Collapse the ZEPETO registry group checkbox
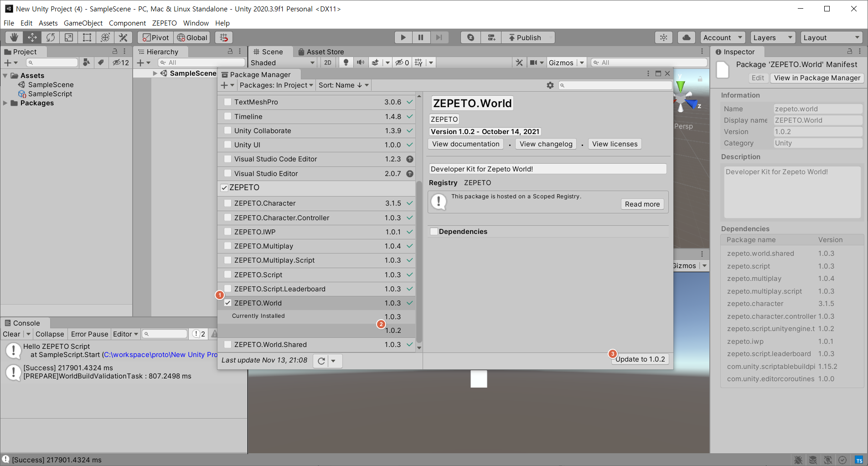The height and width of the screenshot is (466, 868). click(224, 187)
